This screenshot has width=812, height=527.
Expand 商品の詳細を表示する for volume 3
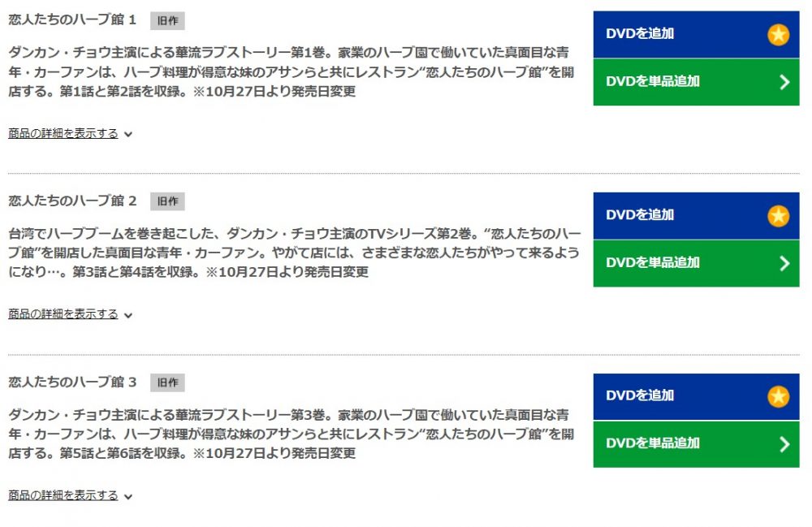[63, 495]
